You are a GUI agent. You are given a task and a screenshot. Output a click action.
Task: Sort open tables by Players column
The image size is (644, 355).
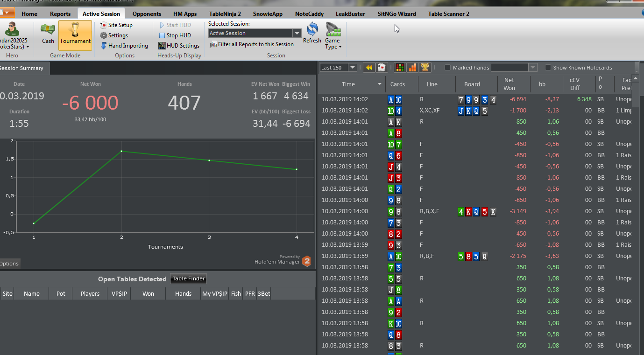click(90, 294)
